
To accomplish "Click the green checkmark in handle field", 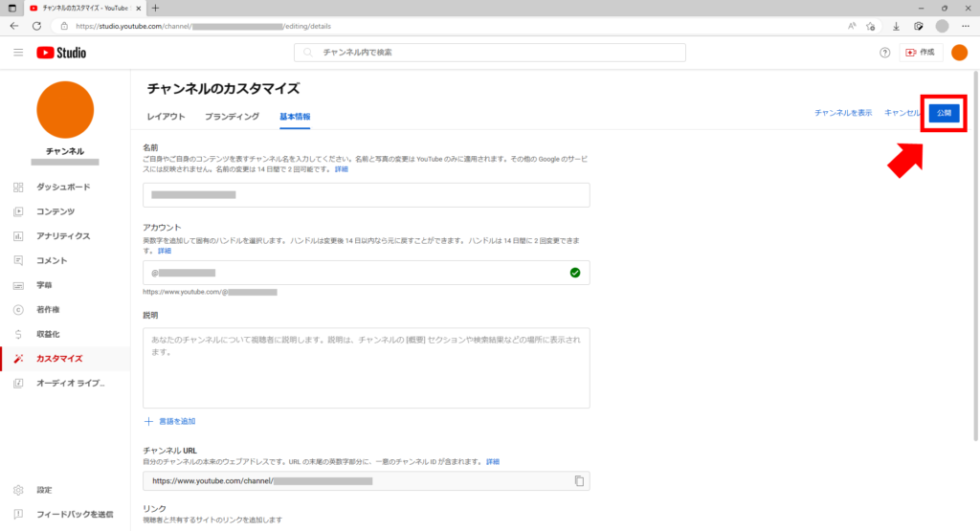I will (575, 273).
